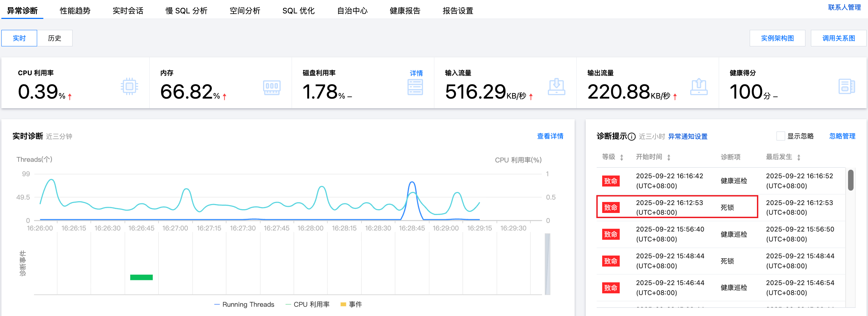Screen dimensions: 868x316
Task: Click the health score report icon
Action: pos(846,87)
